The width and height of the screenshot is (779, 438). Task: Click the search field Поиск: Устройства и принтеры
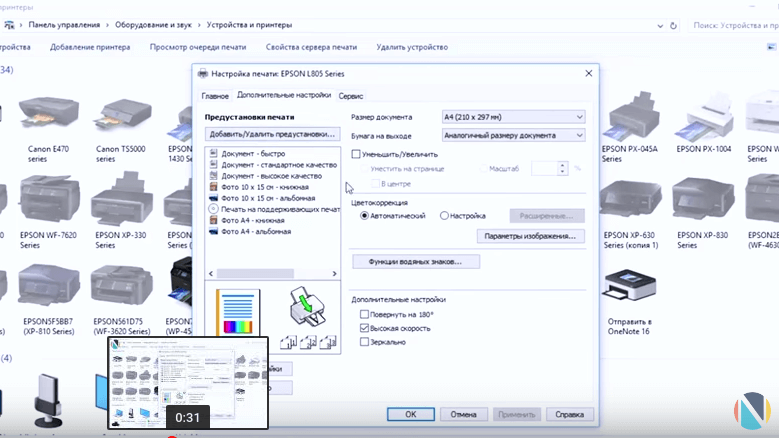click(x=734, y=25)
